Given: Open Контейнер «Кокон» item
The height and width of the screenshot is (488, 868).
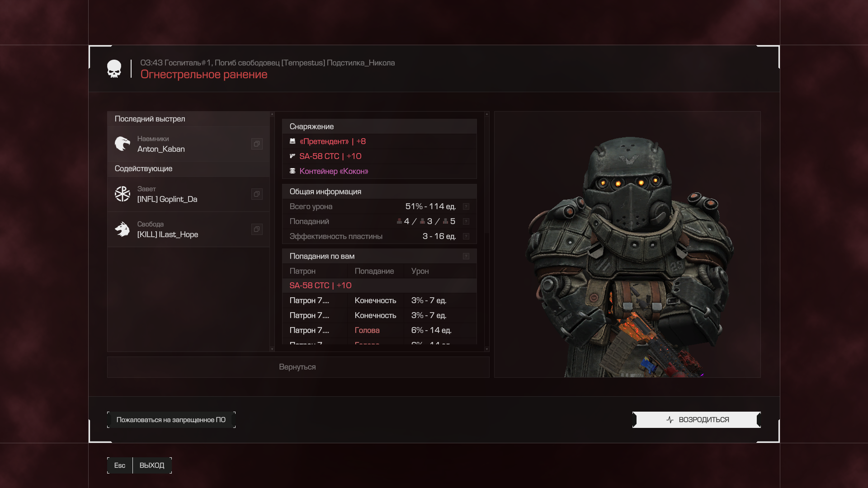Looking at the screenshot, I should tap(379, 171).
